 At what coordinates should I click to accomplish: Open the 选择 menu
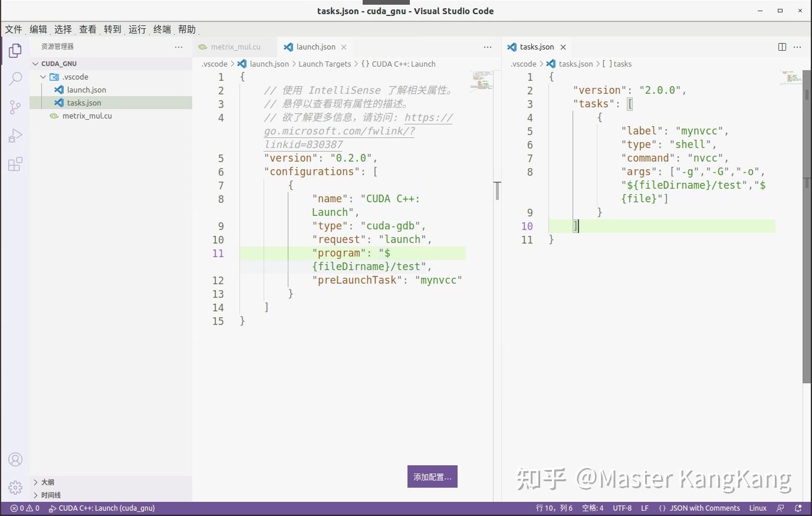tap(63, 29)
